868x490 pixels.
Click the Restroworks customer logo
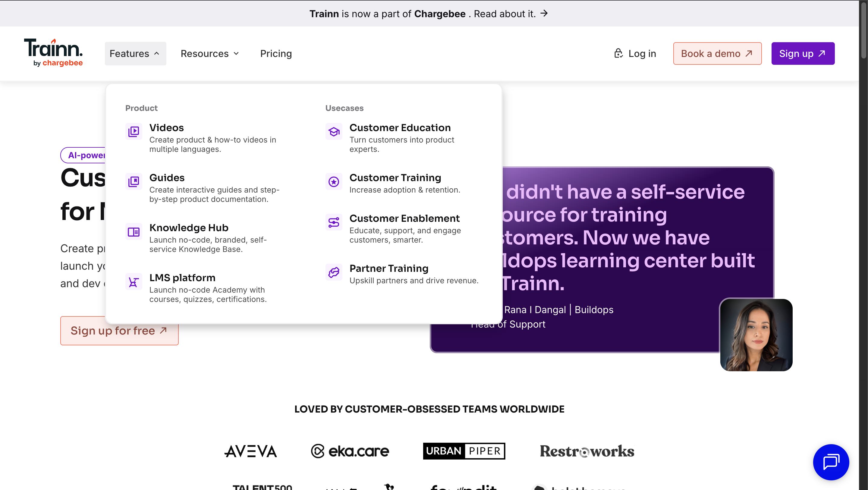coord(587,451)
